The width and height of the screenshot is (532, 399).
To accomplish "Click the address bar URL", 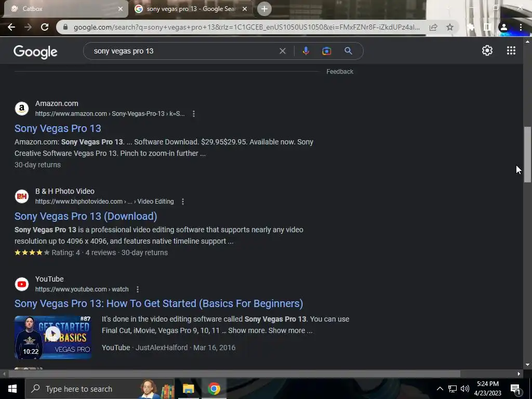I will pos(247,27).
